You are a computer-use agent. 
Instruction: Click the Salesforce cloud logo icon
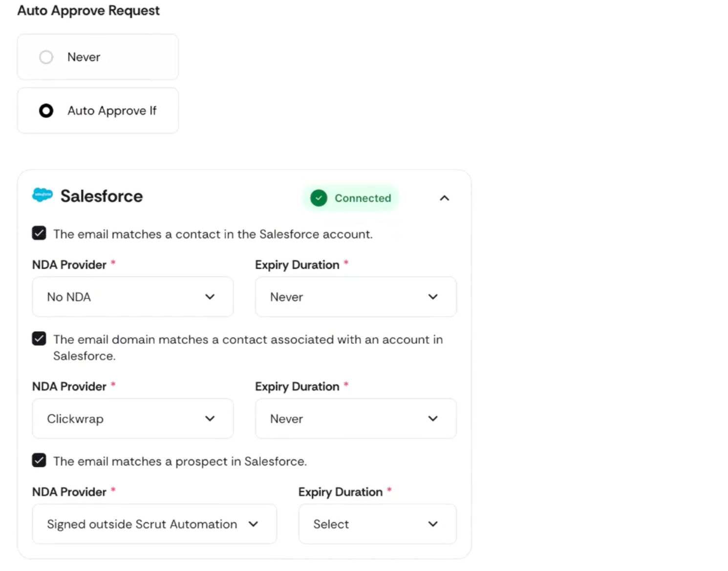pyautogui.click(x=43, y=195)
